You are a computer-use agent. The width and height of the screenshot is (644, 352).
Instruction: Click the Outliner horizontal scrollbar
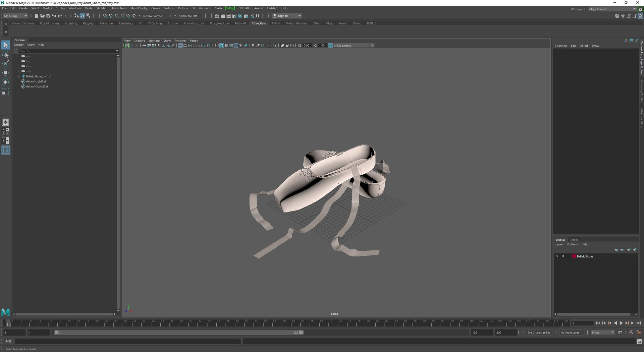[x=64, y=314]
